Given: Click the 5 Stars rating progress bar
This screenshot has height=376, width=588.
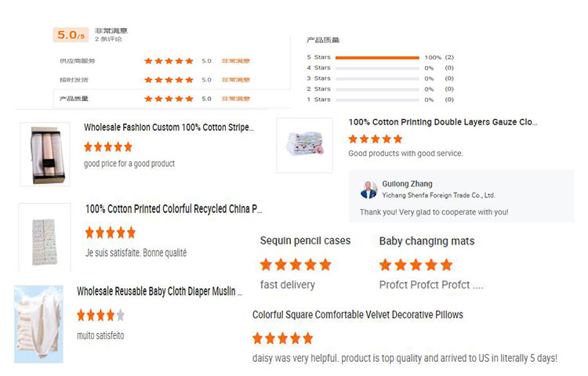Looking at the screenshot, I should click(x=376, y=57).
